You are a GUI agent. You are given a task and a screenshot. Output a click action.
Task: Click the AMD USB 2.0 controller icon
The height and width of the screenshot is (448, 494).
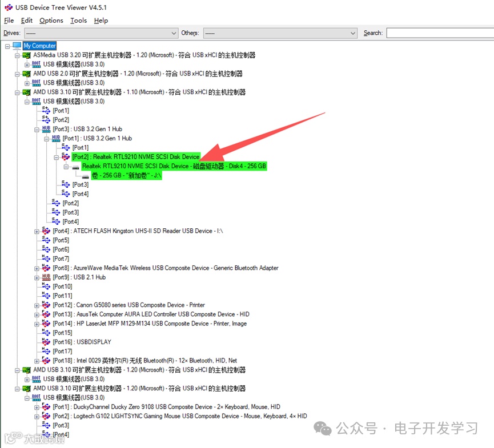27,74
